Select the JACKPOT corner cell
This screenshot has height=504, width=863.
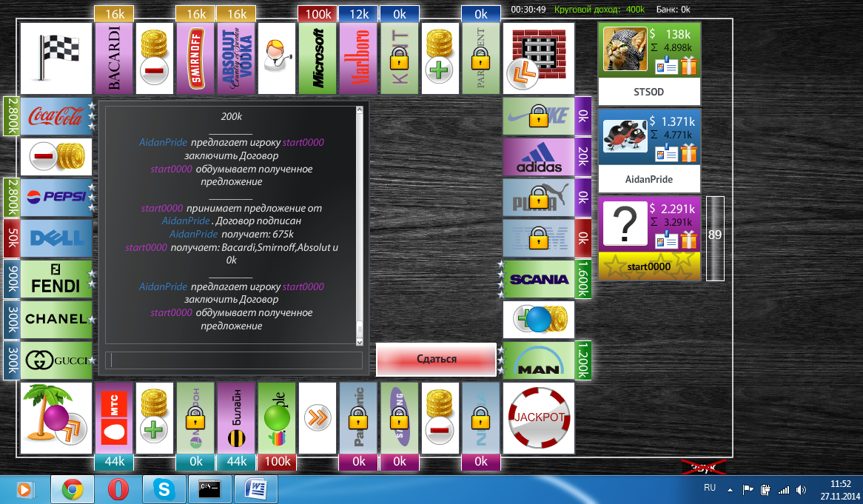[x=538, y=417]
